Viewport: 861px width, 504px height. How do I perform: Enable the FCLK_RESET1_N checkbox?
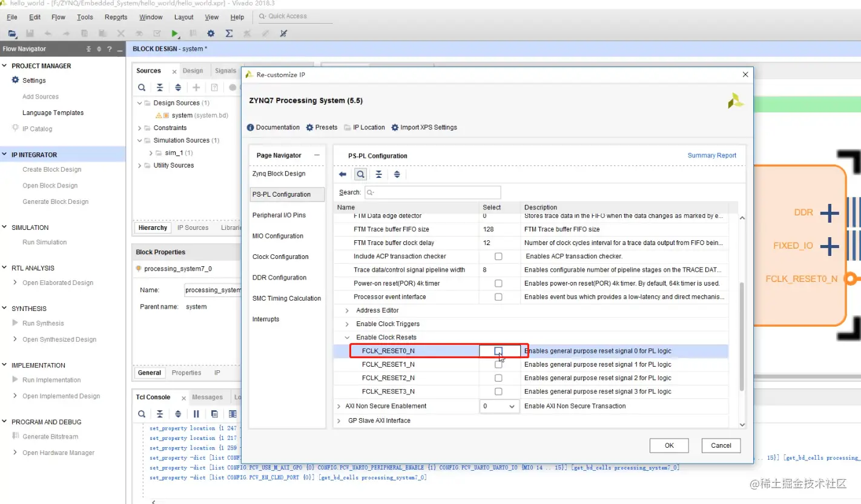coord(498,364)
